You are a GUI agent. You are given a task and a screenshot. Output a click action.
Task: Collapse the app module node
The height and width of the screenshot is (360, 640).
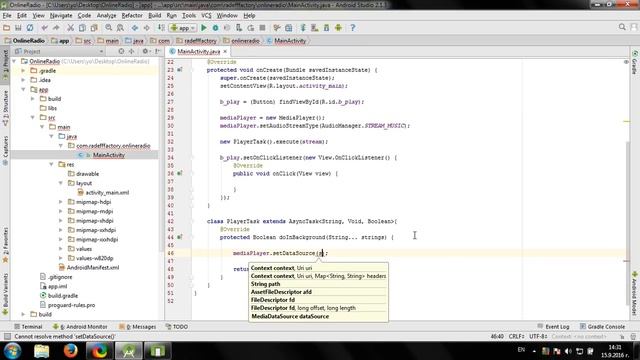point(24,89)
